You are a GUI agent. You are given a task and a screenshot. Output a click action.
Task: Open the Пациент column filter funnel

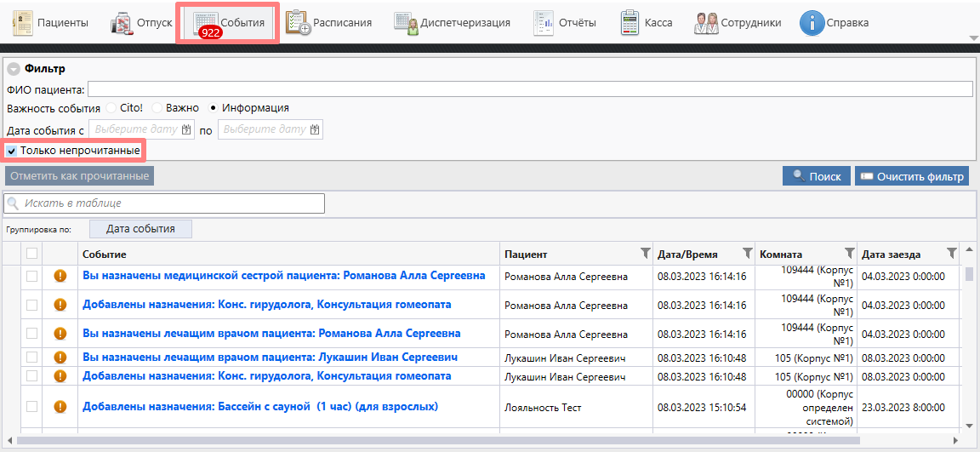[645, 254]
